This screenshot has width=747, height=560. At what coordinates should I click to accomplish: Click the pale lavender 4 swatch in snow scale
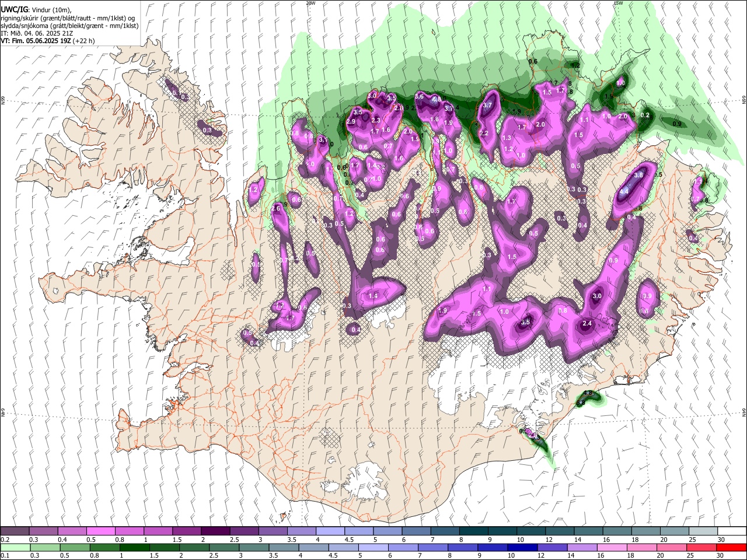pos(330,531)
